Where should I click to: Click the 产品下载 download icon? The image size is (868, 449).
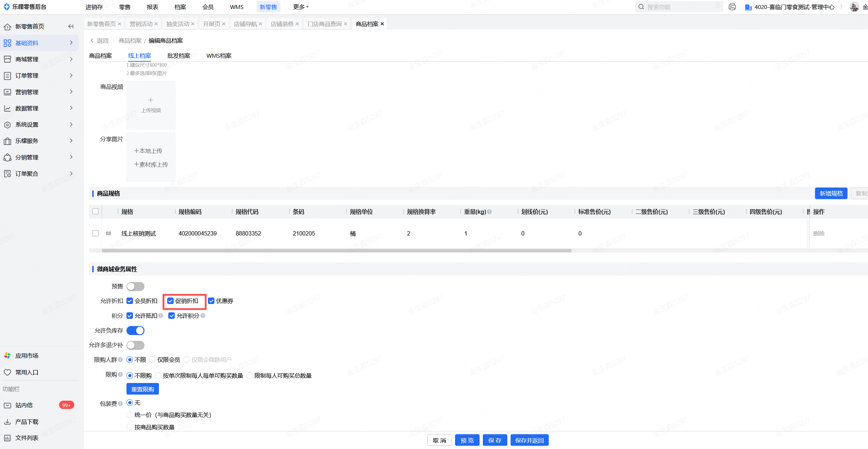pos(7,422)
